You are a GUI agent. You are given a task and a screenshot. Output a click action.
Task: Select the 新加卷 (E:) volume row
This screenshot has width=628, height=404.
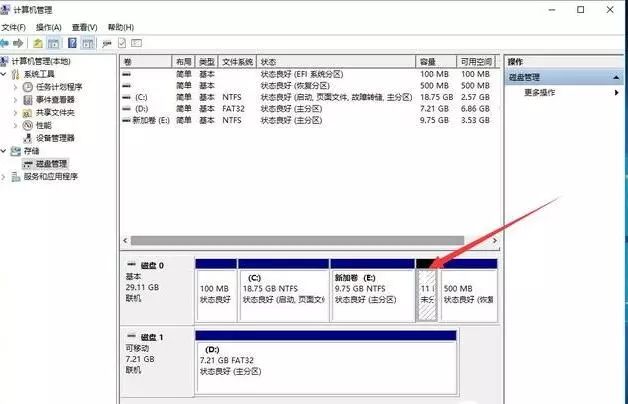click(x=309, y=120)
